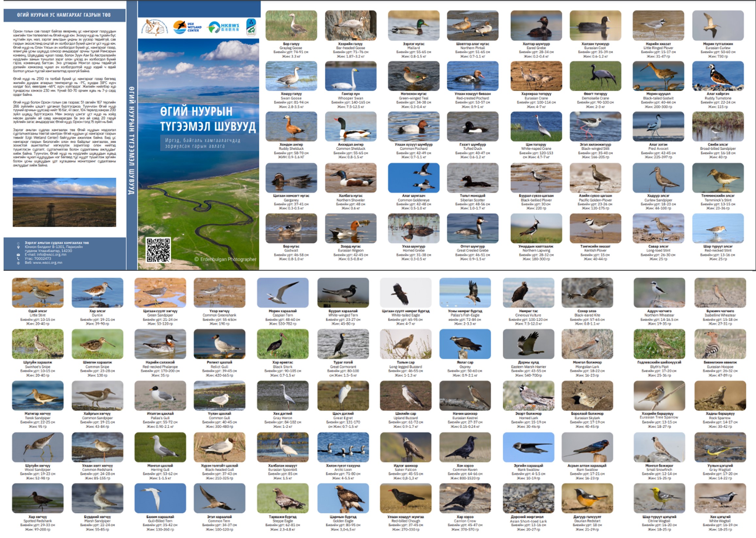Open the Black Stork photo

coord(283,344)
